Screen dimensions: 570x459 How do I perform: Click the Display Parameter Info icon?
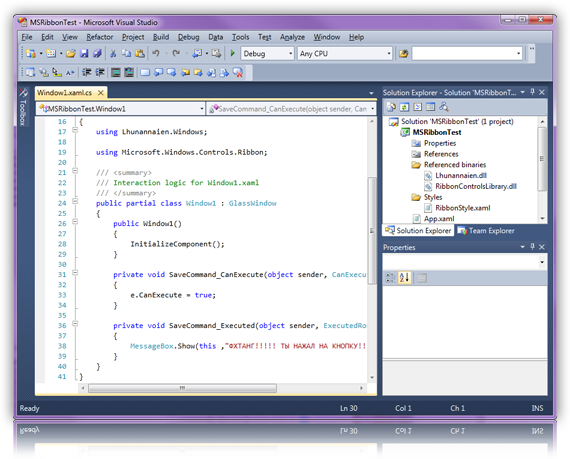[x=44, y=73]
